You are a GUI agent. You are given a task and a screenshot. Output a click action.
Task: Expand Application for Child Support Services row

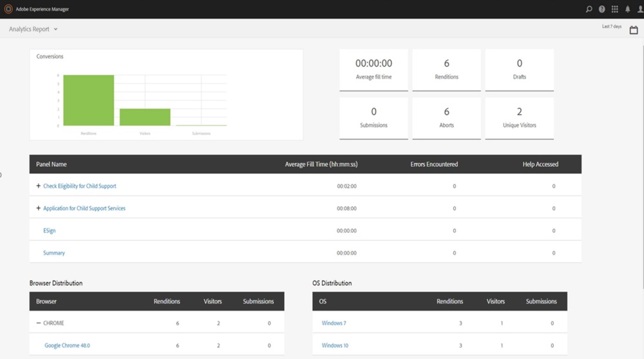[39, 208]
